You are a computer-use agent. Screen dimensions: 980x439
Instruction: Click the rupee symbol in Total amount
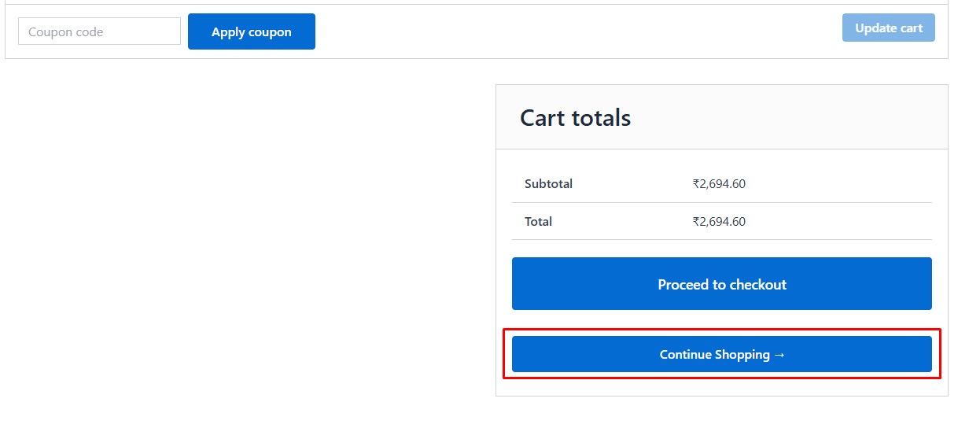[696, 222]
